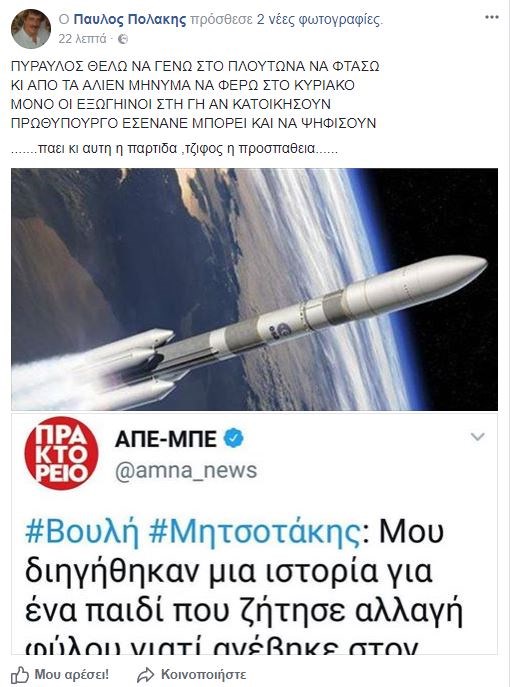The width and height of the screenshot is (510, 687).
Task: Open the 22 λεπτά timestamp link
Action: pos(82,39)
